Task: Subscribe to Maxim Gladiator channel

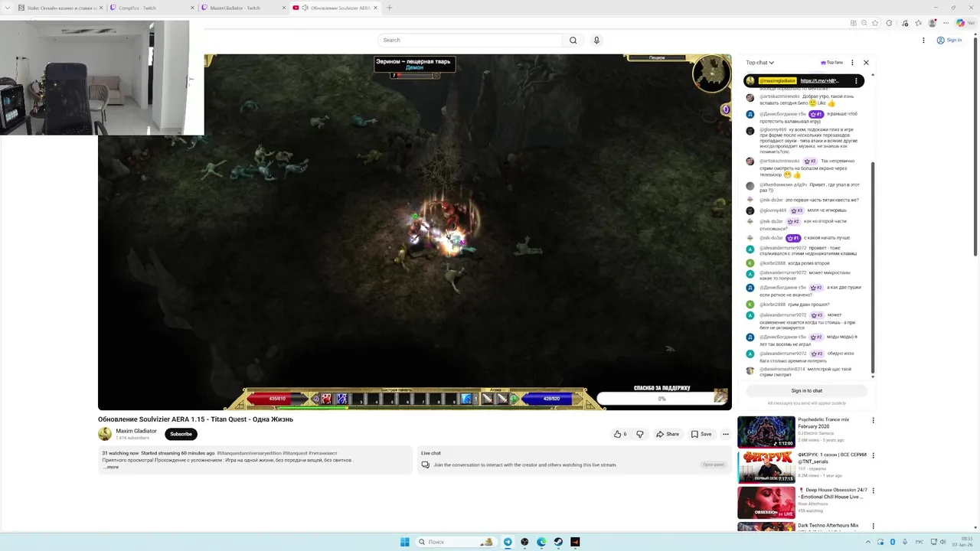Action: (x=181, y=434)
